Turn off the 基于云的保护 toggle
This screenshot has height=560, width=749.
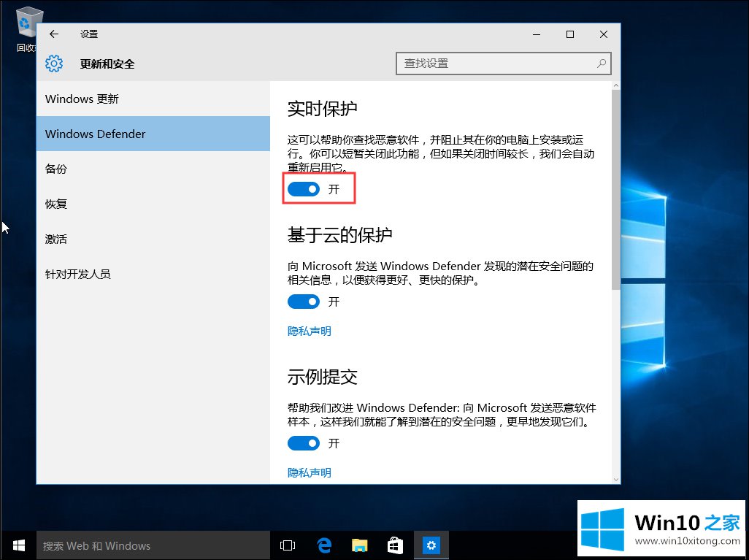click(x=304, y=302)
